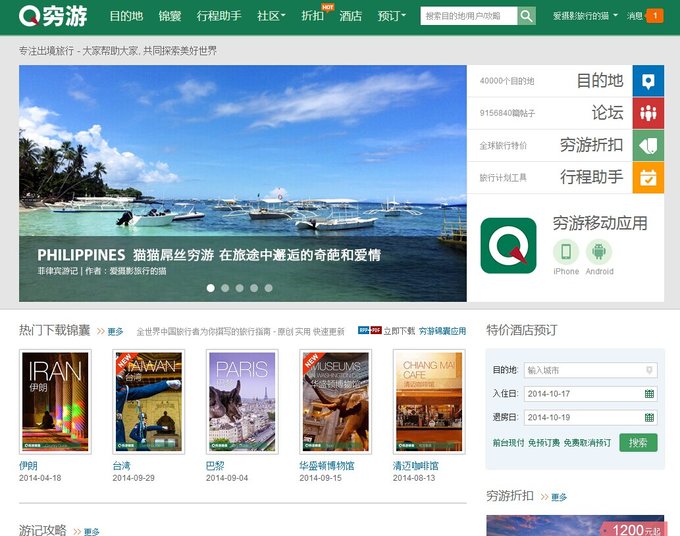680x536 pixels.
Task: Download the Android app icon
Action: click(599, 252)
